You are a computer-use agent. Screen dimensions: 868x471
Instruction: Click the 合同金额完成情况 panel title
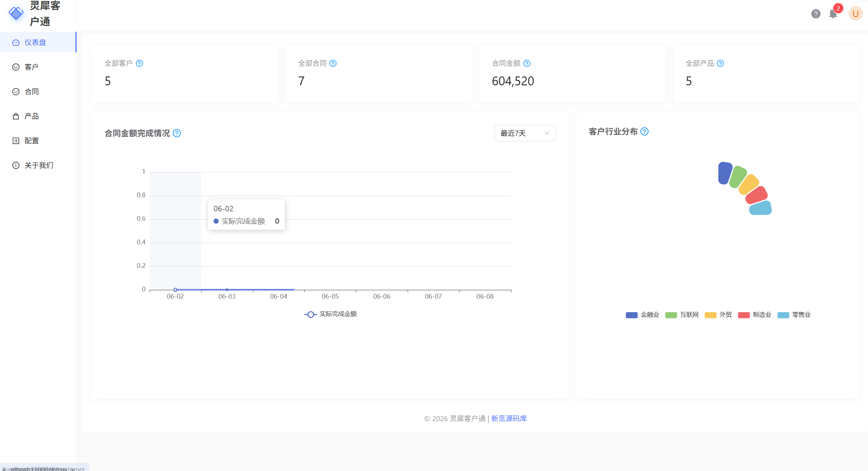(137, 133)
